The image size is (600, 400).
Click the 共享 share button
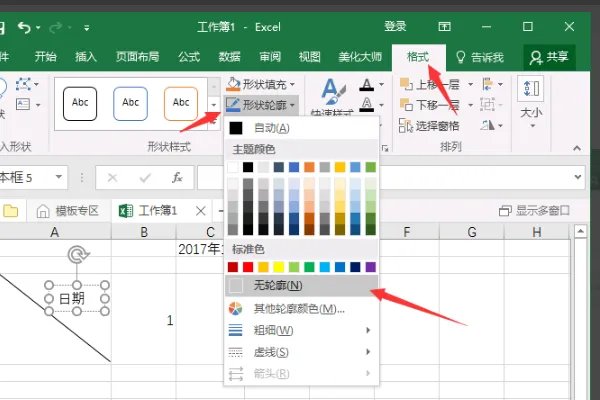point(549,57)
